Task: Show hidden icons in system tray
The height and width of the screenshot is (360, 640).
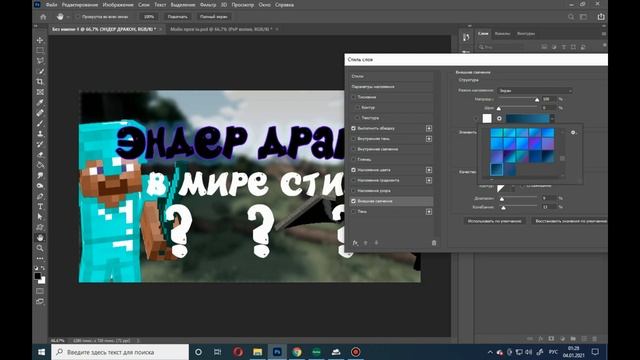Action: pos(490,352)
